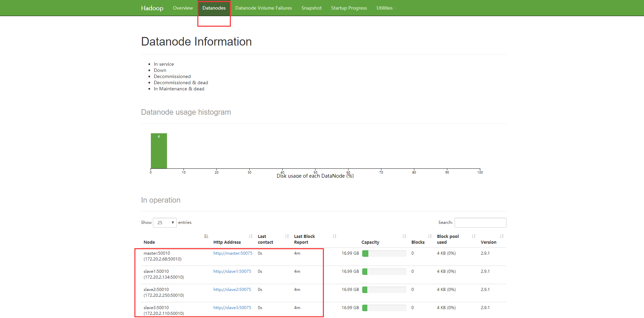Expand the Utilities dropdown menu
The image size is (644, 318).
[386, 8]
